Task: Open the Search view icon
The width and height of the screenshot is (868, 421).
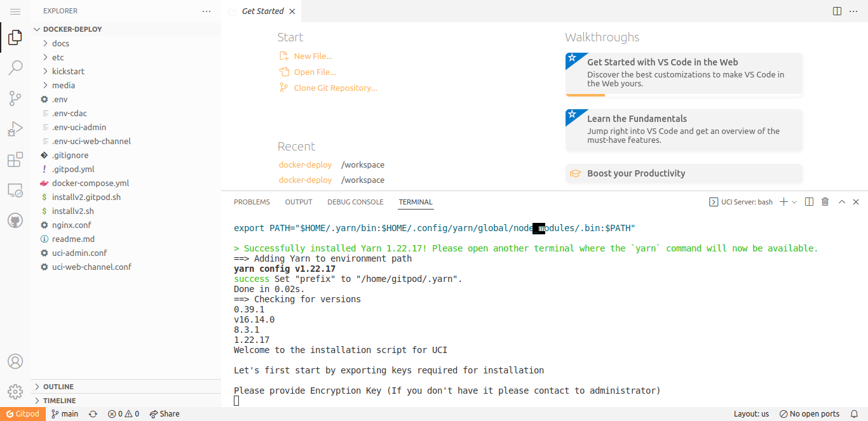Action: [x=15, y=67]
